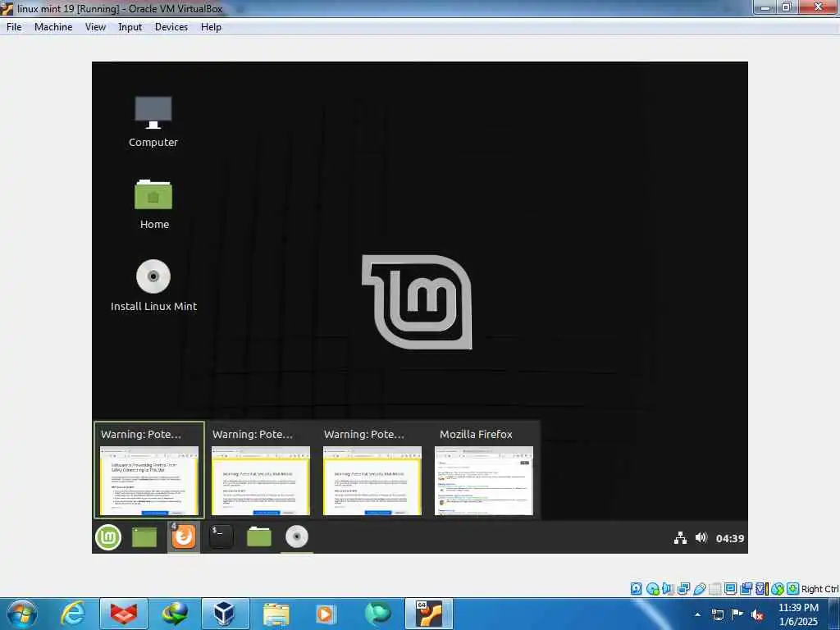Screen dimensions: 840x630
Task: Click the red Comodo icon in Windows taskbar
Action: [x=124, y=614]
